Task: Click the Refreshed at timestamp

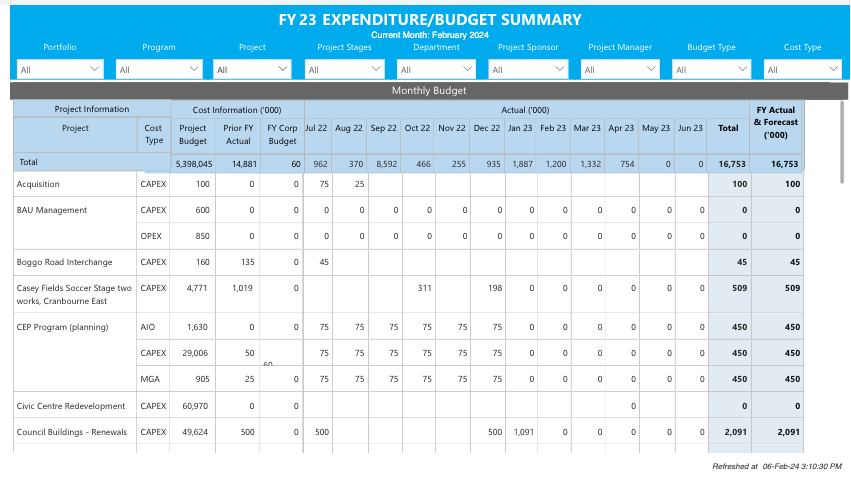Action: tap(777, 466)
